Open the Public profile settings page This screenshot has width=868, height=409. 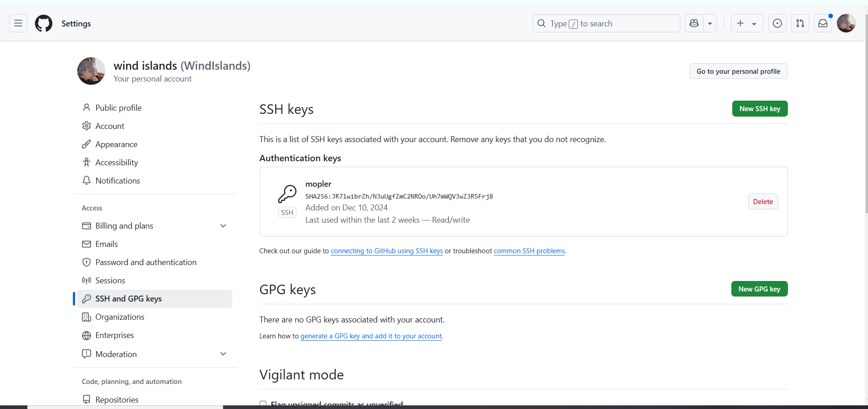coord(118,108)
